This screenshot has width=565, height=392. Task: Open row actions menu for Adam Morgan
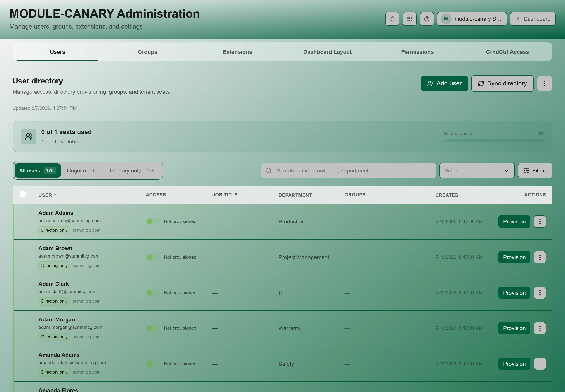coord(540,328)
